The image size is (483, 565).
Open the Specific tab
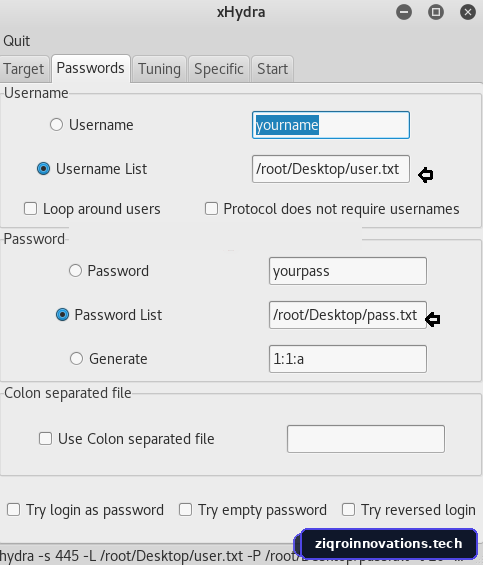point(219,69)
